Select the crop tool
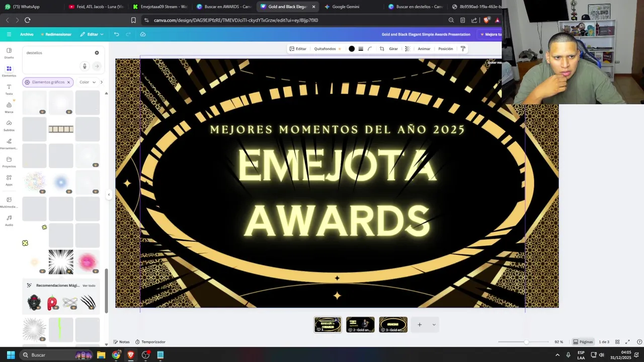This screenshot has width=644, height=362. point(382,49)
